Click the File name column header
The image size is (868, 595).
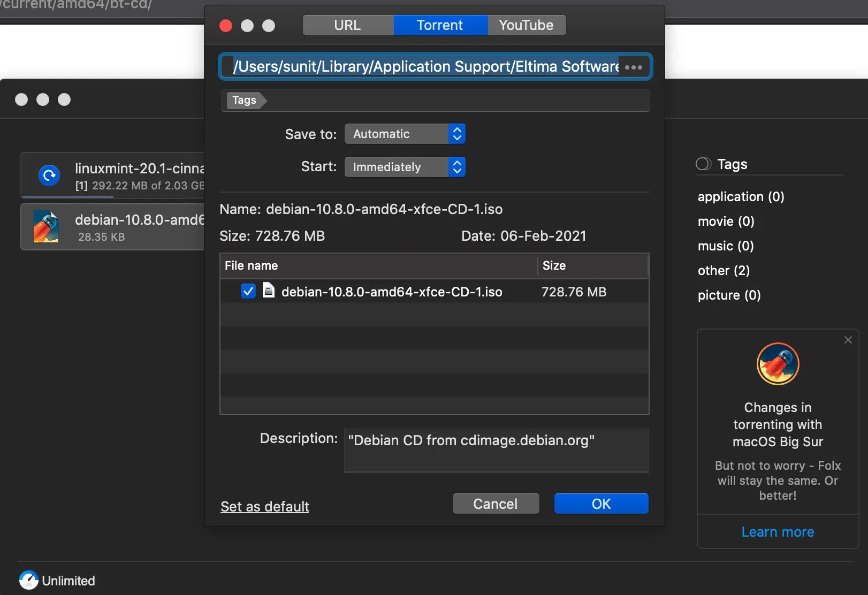point(378,265)
